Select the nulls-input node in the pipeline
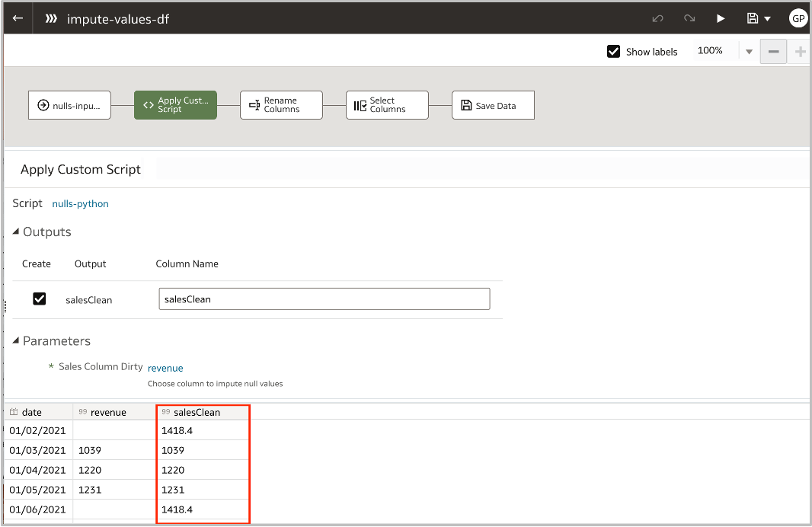The image size is (812, 527). click(69, 105)
